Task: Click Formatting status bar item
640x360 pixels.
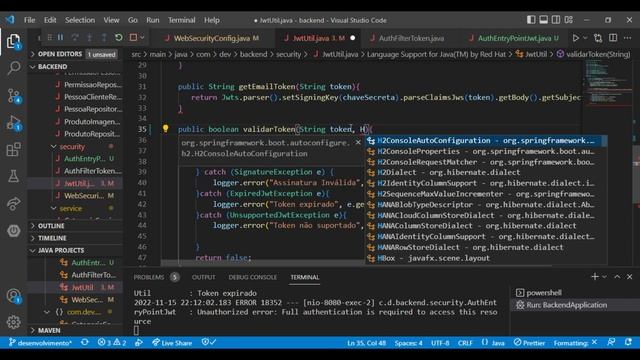Action: [575, 343]
